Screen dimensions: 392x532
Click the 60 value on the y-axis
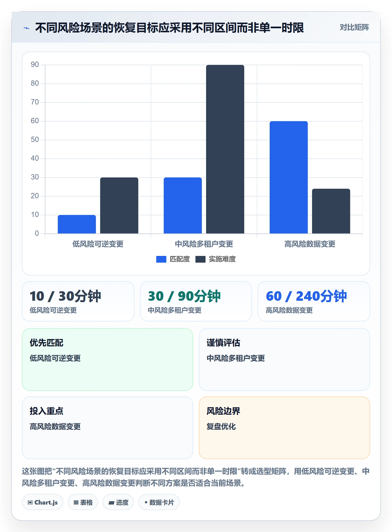pos(35,121)
